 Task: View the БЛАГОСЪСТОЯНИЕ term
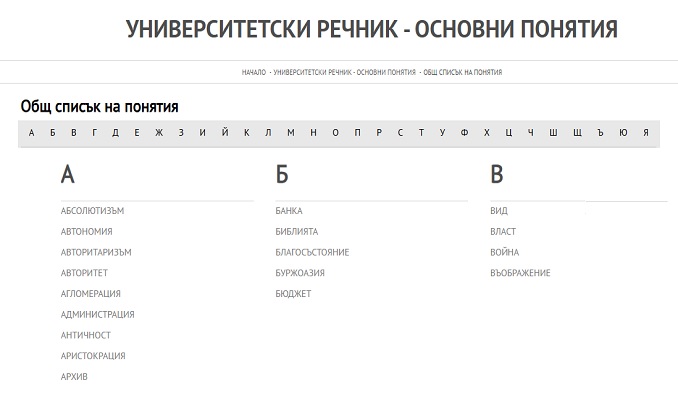click(x=312, y=252)
